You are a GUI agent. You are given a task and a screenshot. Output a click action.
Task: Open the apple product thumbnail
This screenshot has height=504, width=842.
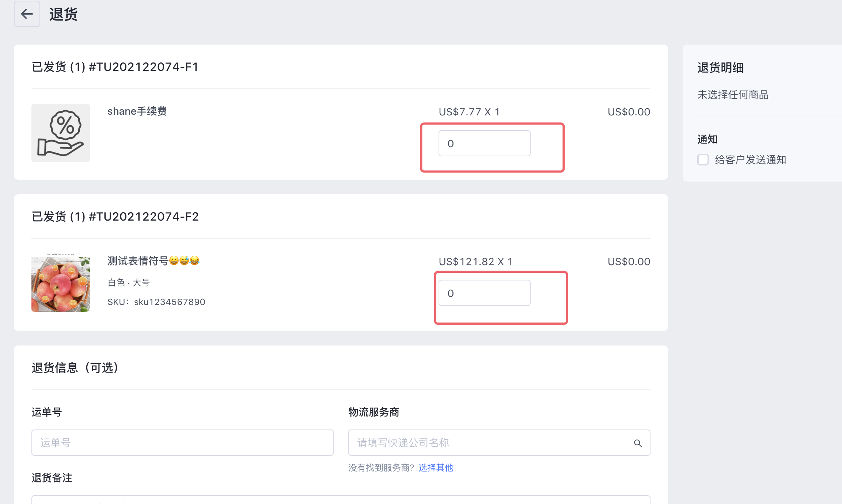[x=61, y=283]
